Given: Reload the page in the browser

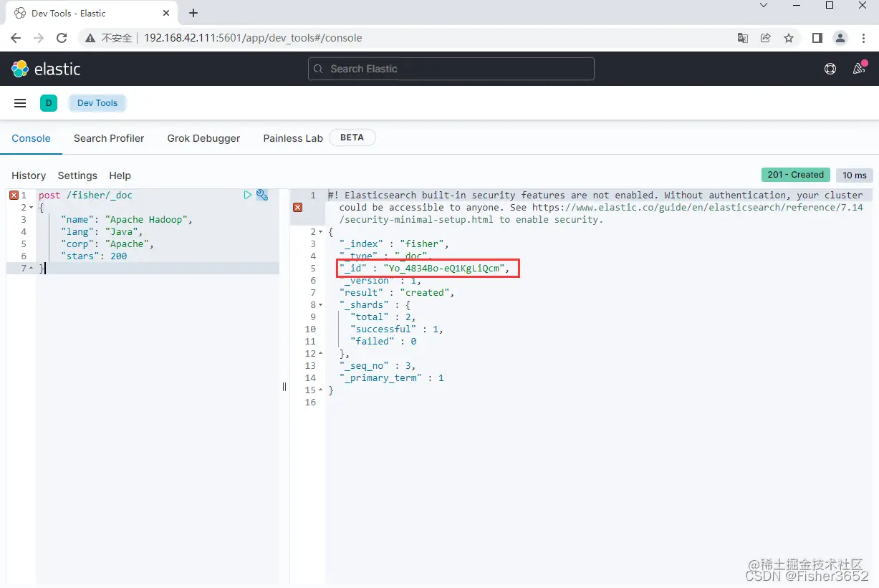Looking at the screenshot, I should pos(62,38).
